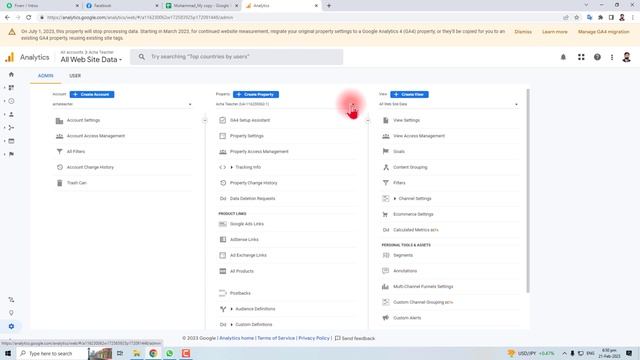Click Send feedback in footer
640x360 pixels.
(x=355, y=338)
